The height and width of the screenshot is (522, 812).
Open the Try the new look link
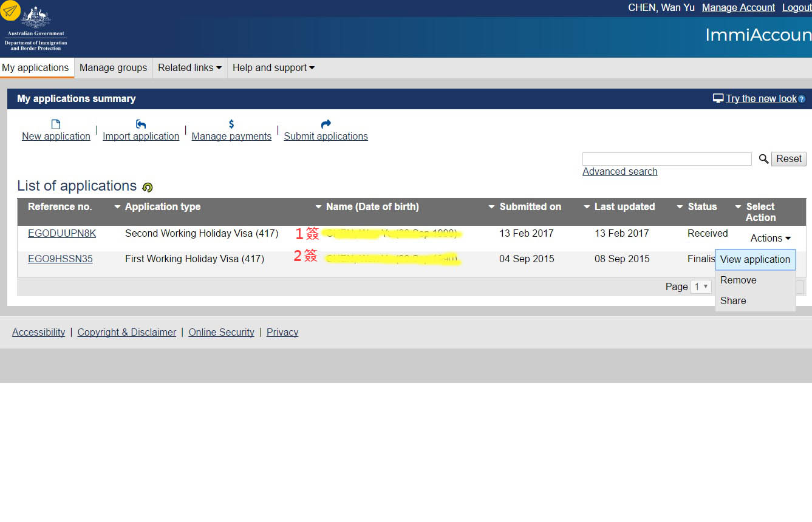pyautogui.click(x=761, y=98)
